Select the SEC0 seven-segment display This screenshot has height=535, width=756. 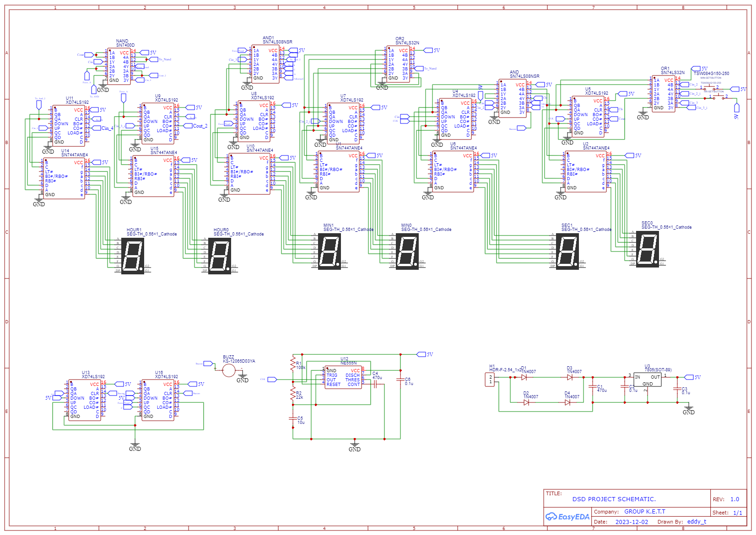coord(648,248)
